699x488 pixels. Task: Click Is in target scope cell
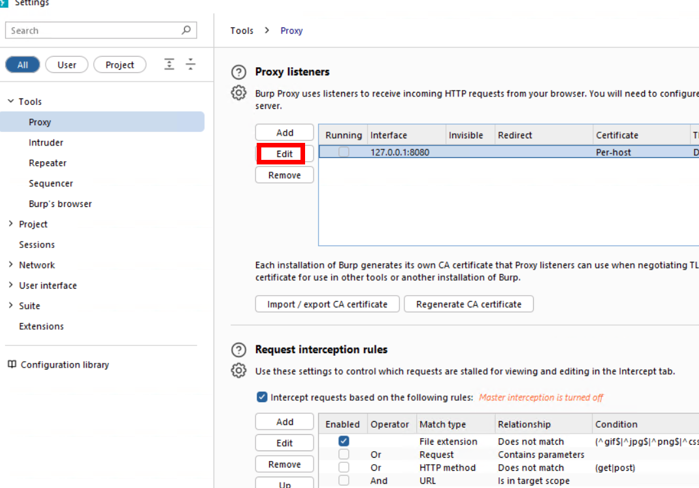(x=534, y=480)
